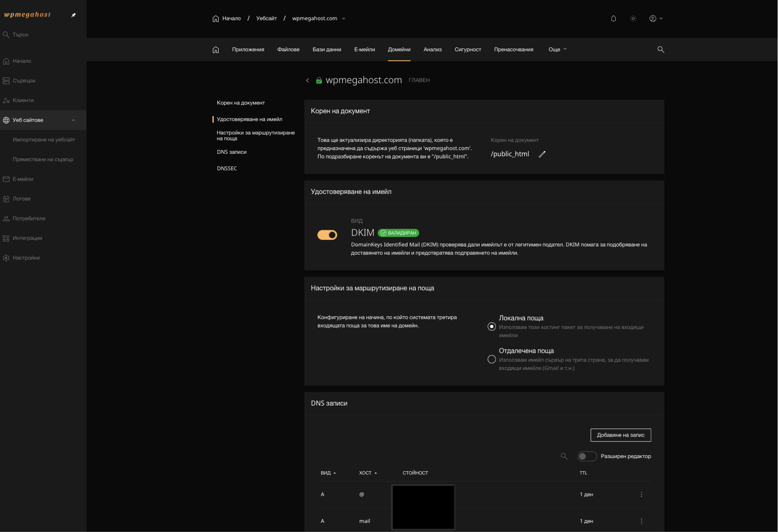Screen dimensions: 778x532
Task: Go to Начало breadcrumb link
Action: click(x=231, y=19)
